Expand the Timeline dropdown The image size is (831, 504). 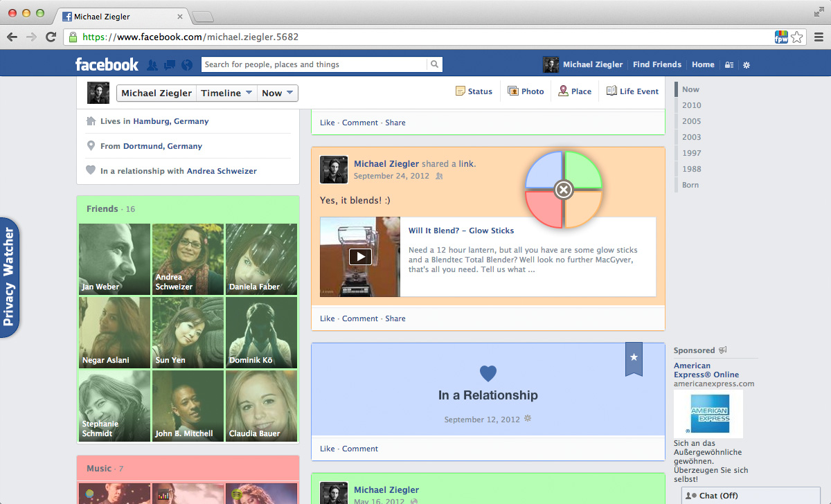(226, 93)
